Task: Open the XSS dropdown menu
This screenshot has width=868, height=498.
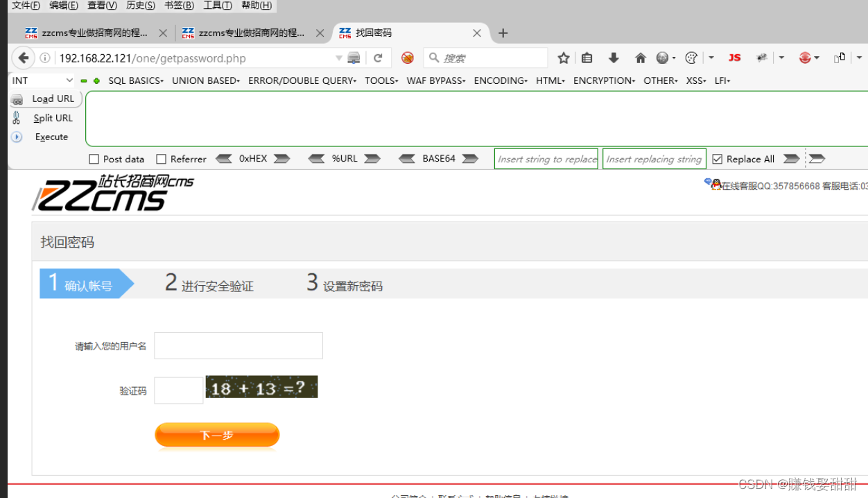Action: point(696,80)
